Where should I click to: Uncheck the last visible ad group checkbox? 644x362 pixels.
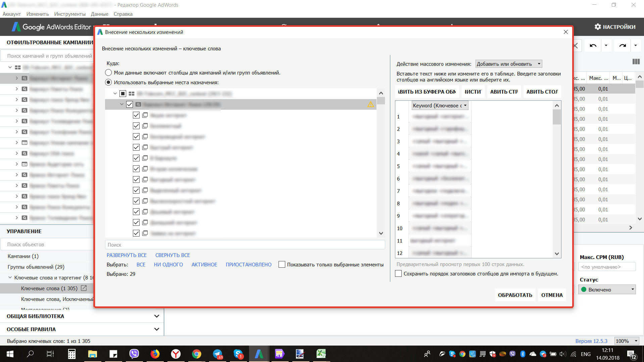(x=136, y=233)
